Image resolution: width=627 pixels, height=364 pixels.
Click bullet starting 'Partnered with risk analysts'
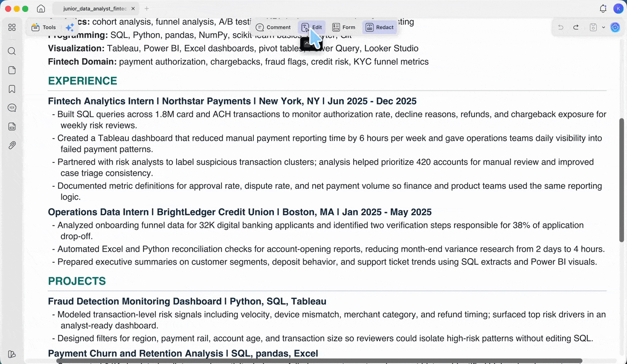[323, 168]
